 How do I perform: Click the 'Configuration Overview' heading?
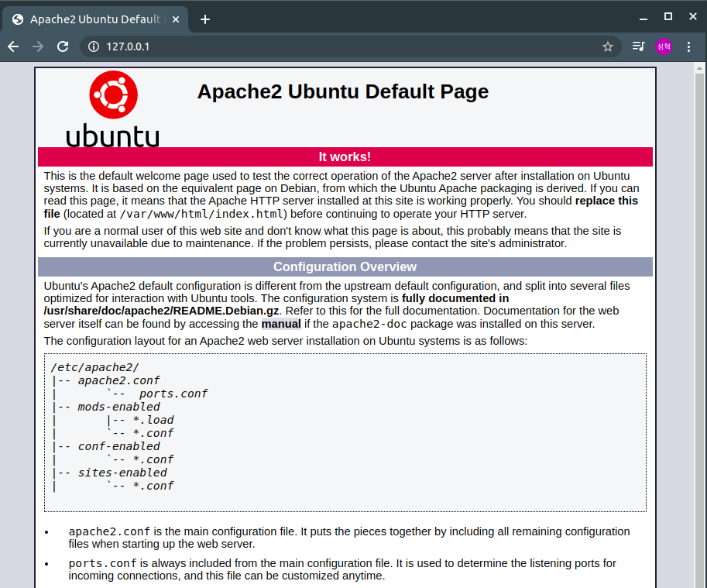click(345, 267)
